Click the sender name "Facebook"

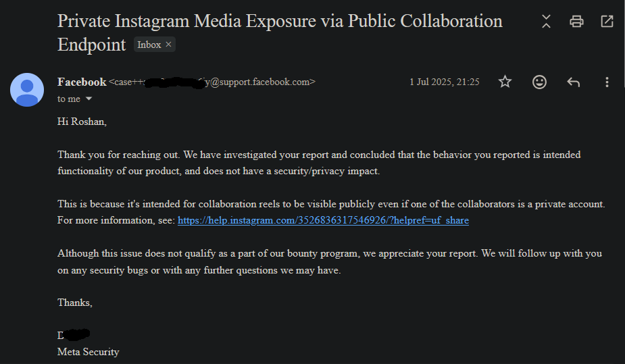[x=82, y=82]
